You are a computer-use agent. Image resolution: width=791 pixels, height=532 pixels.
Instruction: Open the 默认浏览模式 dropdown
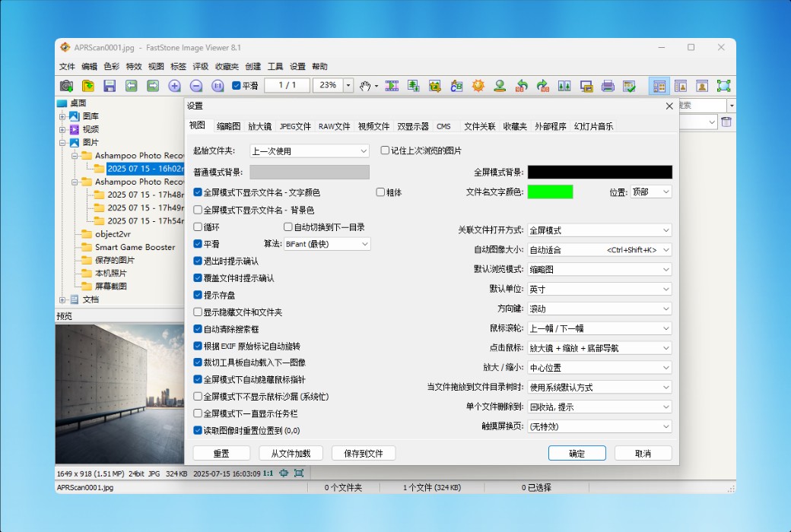click(x=599, y=269)
